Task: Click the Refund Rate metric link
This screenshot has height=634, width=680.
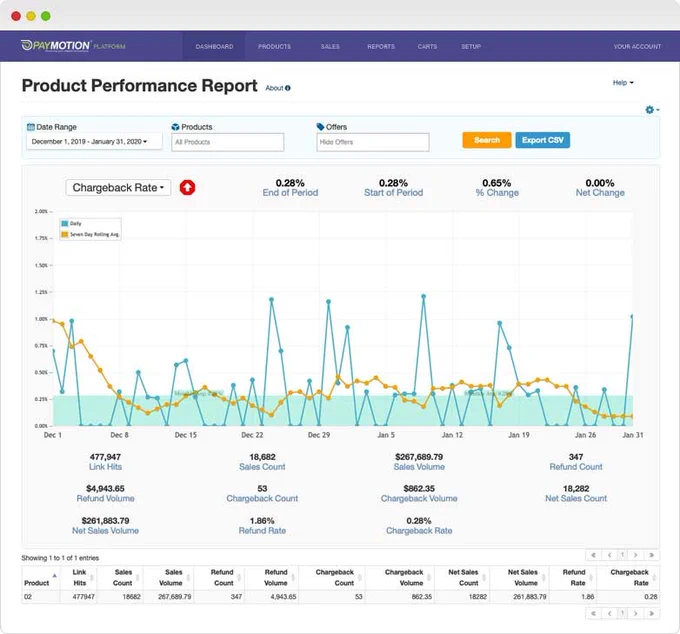Action: point(262,530)
